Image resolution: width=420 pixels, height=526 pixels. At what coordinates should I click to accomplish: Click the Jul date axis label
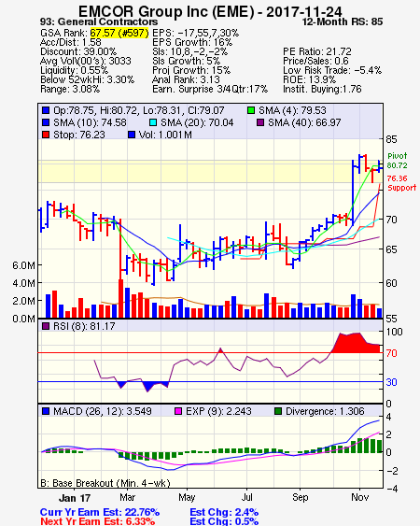click(x=247, y=497)
